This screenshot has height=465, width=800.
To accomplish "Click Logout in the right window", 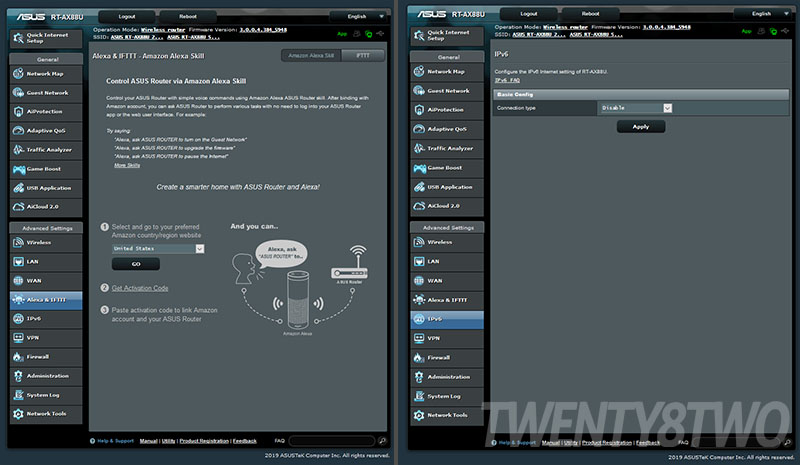I will (x=529, y=14).
